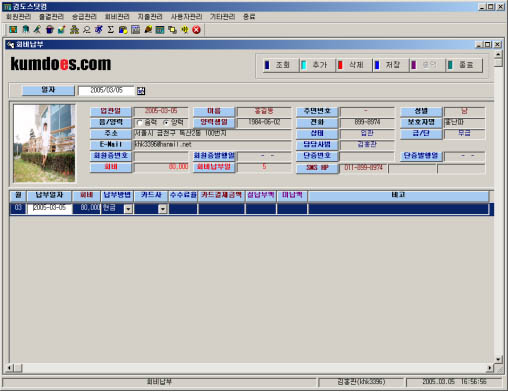Click the E-Mail address field
Image resolution: width=508 pixels, height=392 pixels.
pyautogui.click(x=212, y=145)
